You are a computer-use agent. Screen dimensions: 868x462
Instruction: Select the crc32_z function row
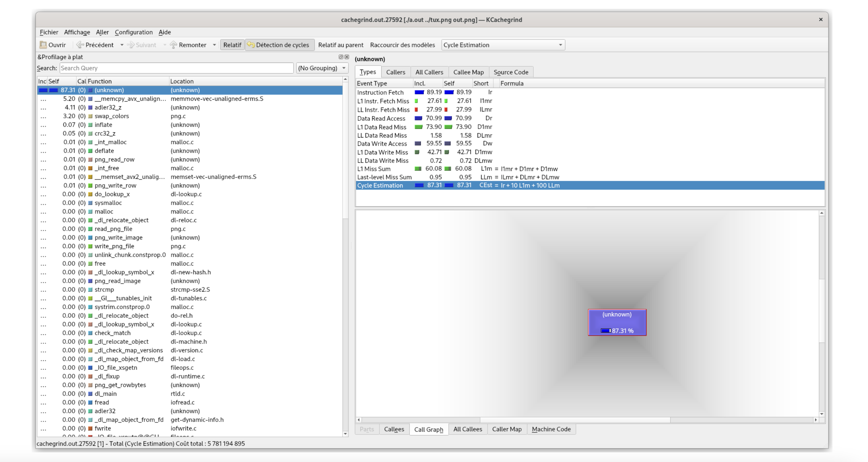click(190, 133)
